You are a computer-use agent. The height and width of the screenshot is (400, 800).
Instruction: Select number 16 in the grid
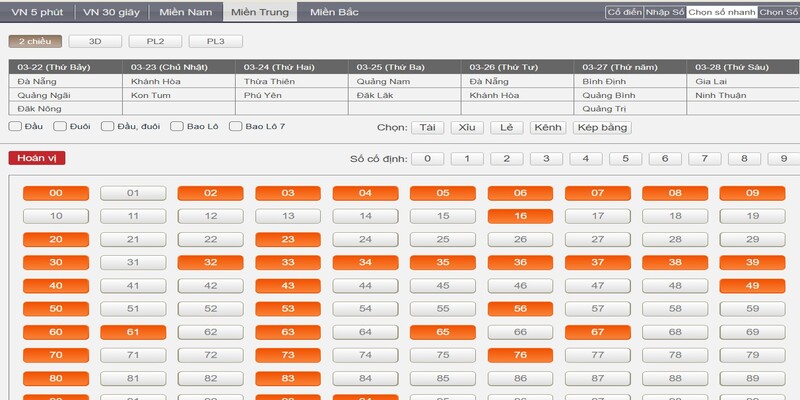[520, 215]
